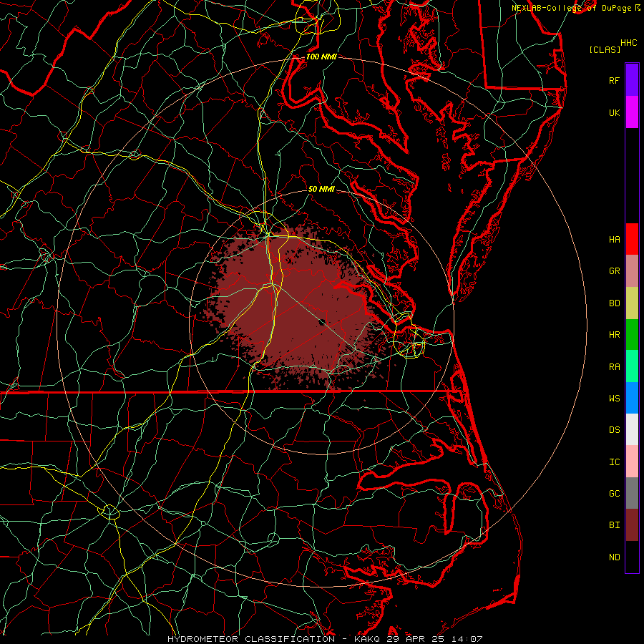Image resolution: width=644 pixels, height=644 pixels.
Task: Click the [CLAS] legend header
Action: coord(605,49)
